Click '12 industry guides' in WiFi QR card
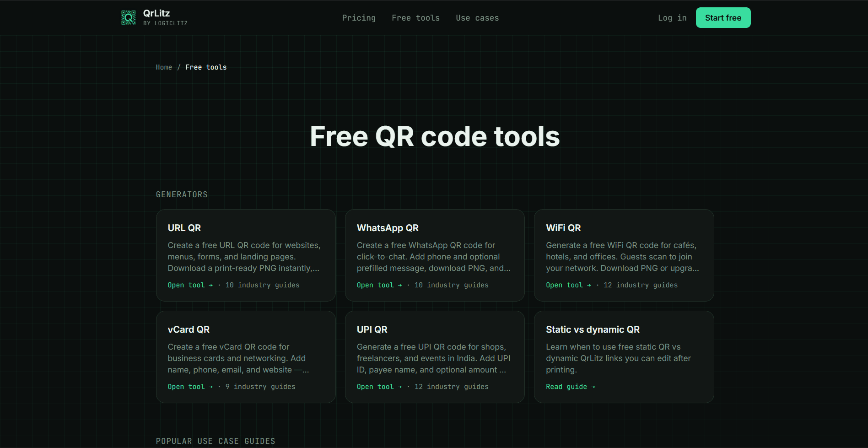This screenshot has width=868, height=448. 641,285
